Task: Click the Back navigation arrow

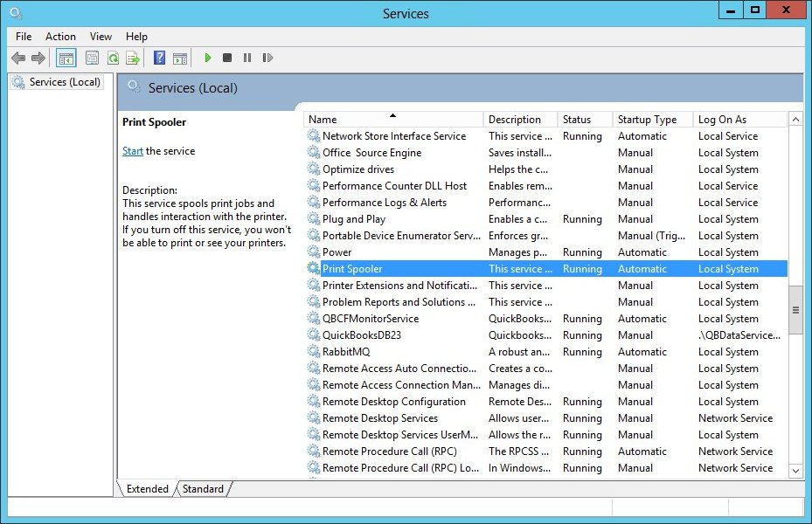Action: (x=18, y=58)
